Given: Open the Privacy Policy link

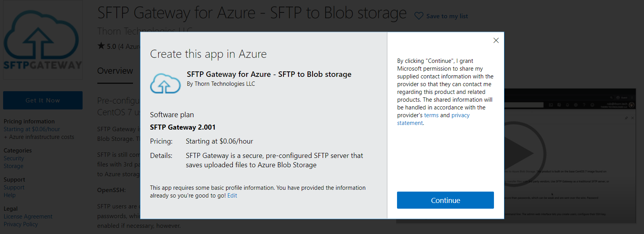Looking at the screenshot, I should coord(21,224).
